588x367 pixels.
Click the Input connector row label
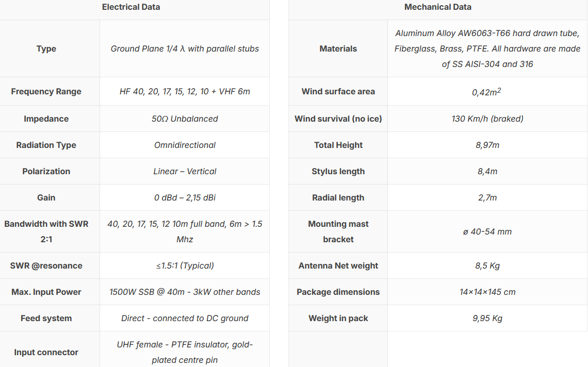click(46, 353)
